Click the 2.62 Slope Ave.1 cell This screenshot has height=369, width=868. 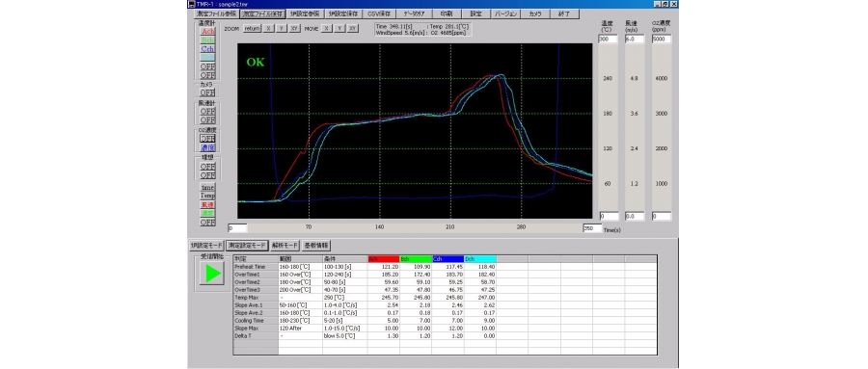tap(480, 304)
